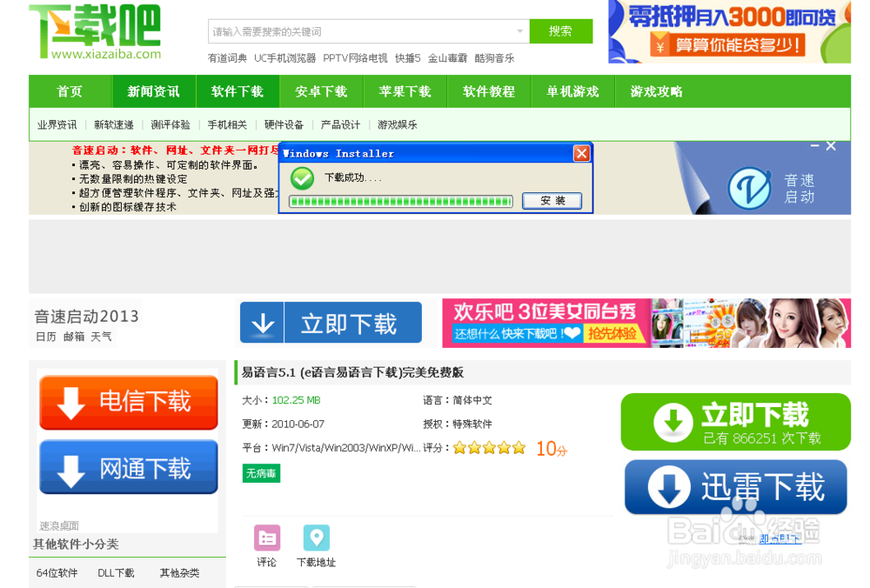Open the 音速启动2013 title link
The height and width of the screenshot is (588, 870).
[x=86, y=317]
